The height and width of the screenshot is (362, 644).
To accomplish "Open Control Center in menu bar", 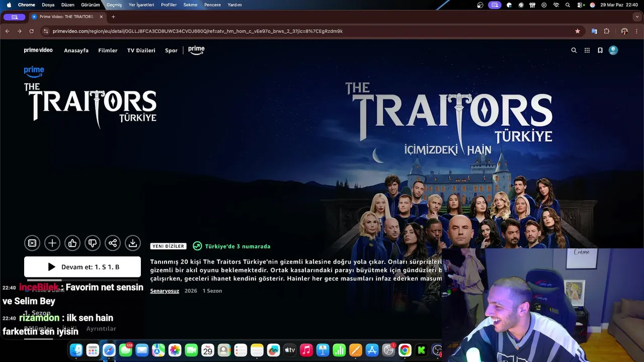I will [581, 5].
